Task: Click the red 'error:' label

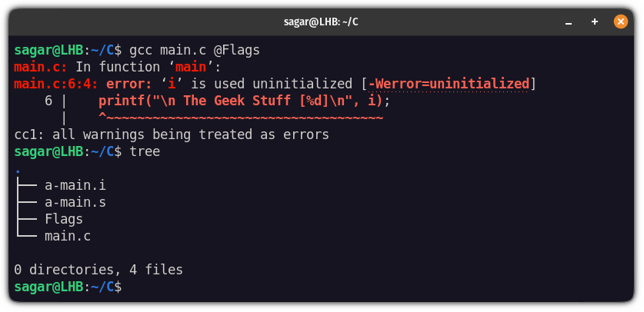Action: 130,84
